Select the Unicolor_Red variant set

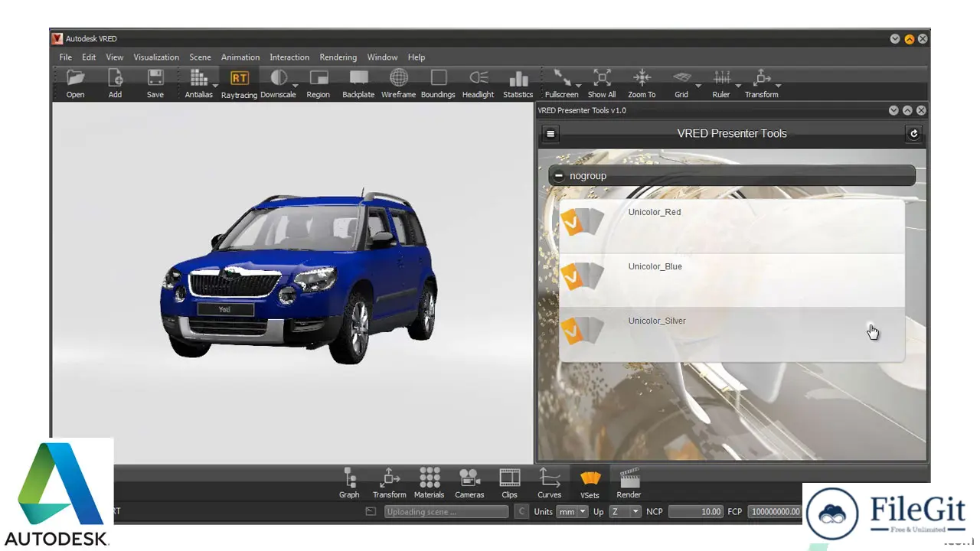pyautogui.click(x=731, y=227)
